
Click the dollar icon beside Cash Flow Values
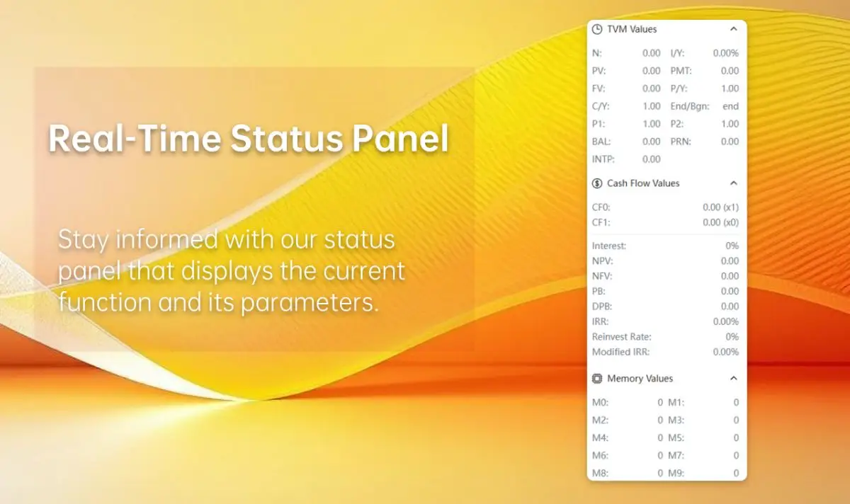597,183
